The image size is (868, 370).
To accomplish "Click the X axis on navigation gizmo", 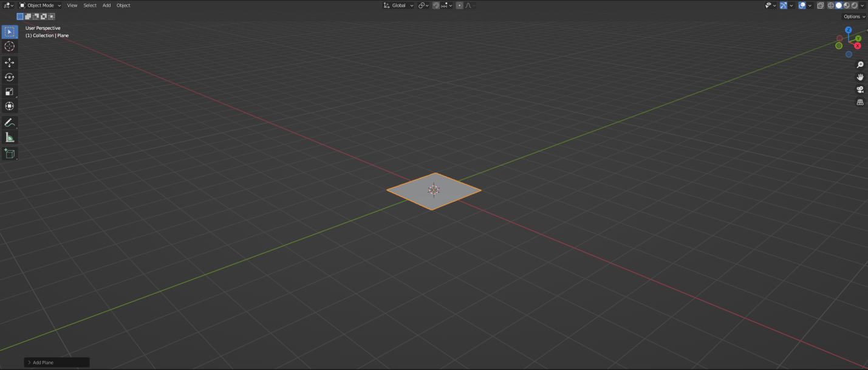I will [858, 46].
